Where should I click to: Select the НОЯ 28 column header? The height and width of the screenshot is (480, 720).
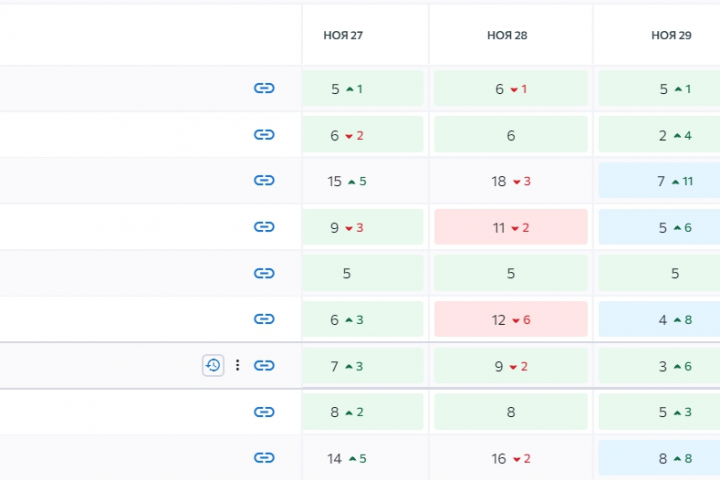(507, 35)
